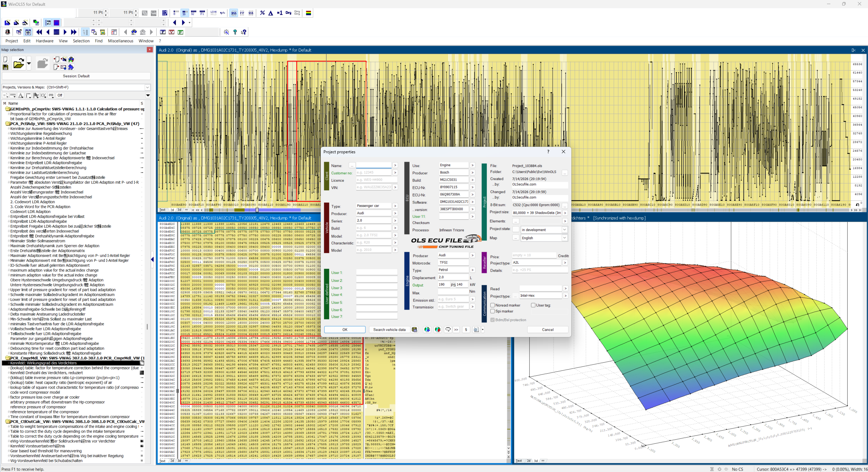Click the Motorcode TFSI field

[x=453, y=262]
